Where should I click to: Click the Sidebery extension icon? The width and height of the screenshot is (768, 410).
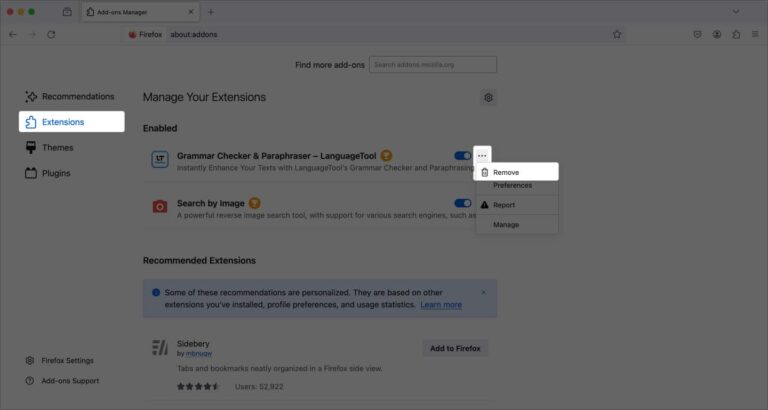[x=160, y=347]
